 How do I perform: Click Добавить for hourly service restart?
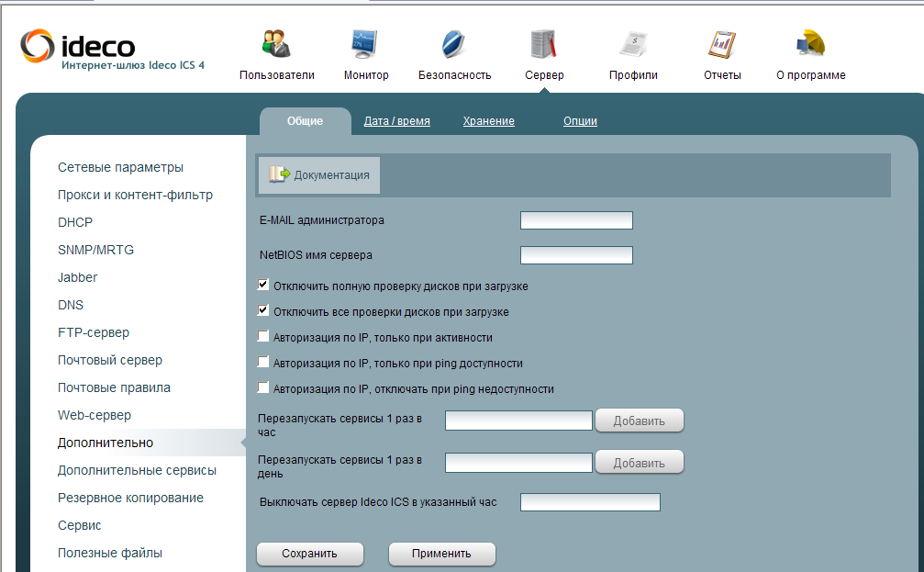(640, 421)
